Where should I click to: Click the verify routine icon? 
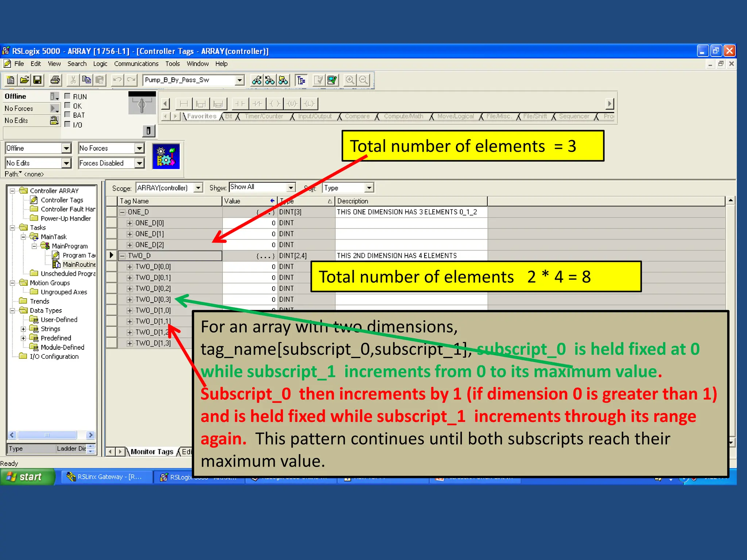pos(319,80)
